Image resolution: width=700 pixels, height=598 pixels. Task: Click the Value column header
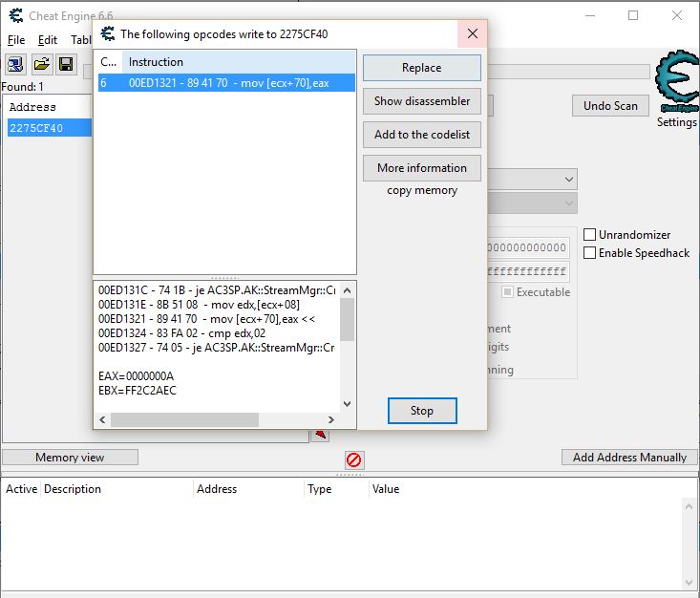point(527,489)
